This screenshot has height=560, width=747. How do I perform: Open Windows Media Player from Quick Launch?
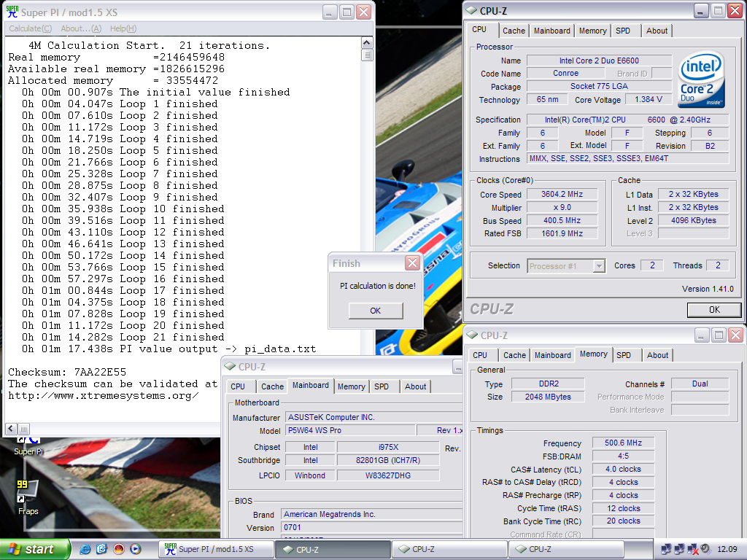pyautogui.click(x=136, y=549)
